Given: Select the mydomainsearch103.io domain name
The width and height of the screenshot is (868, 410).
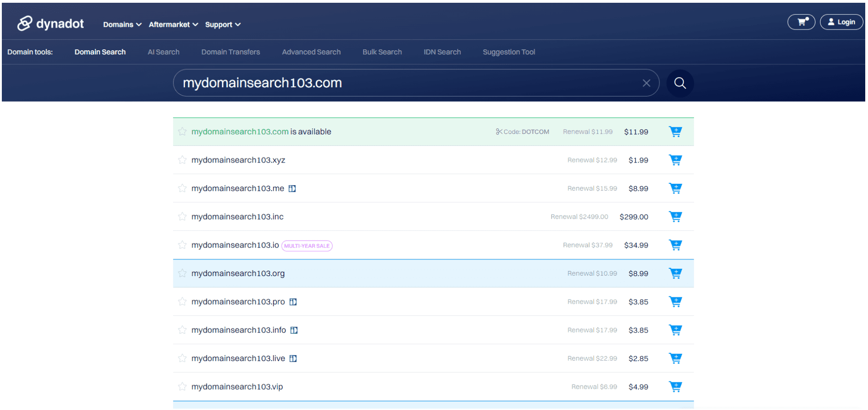Looking at the screenshot, I should (x=235, y=245).
